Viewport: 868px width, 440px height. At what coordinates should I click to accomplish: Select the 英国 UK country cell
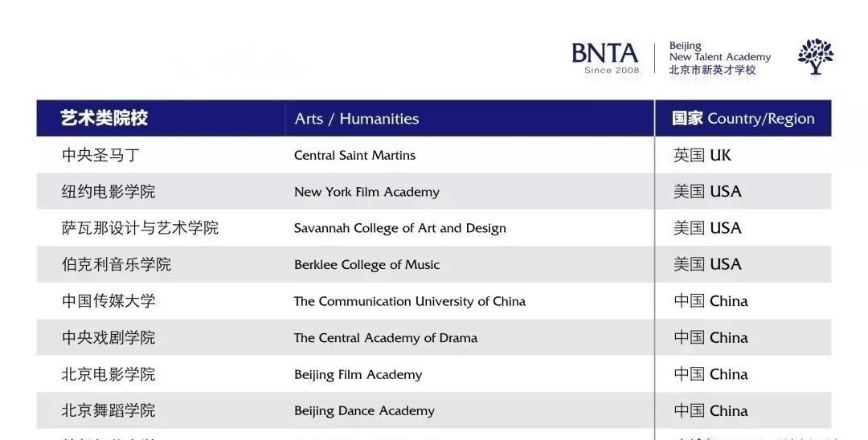(x=702, y=156)
